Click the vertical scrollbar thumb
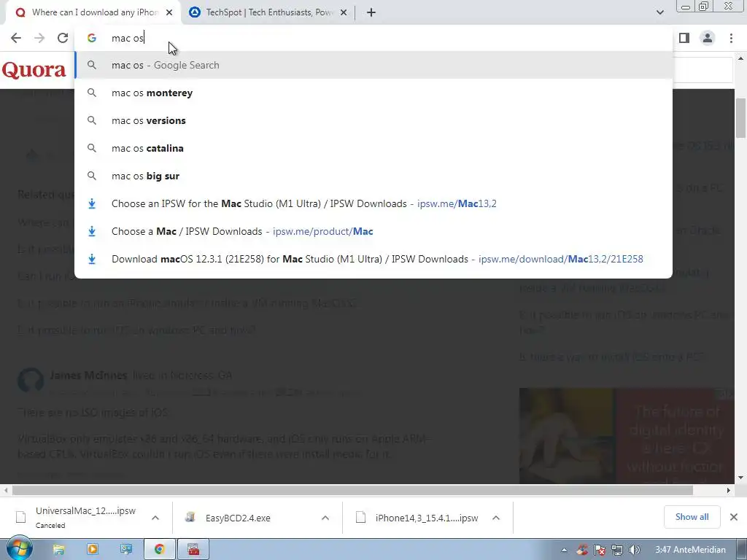 tap(740, 117)
